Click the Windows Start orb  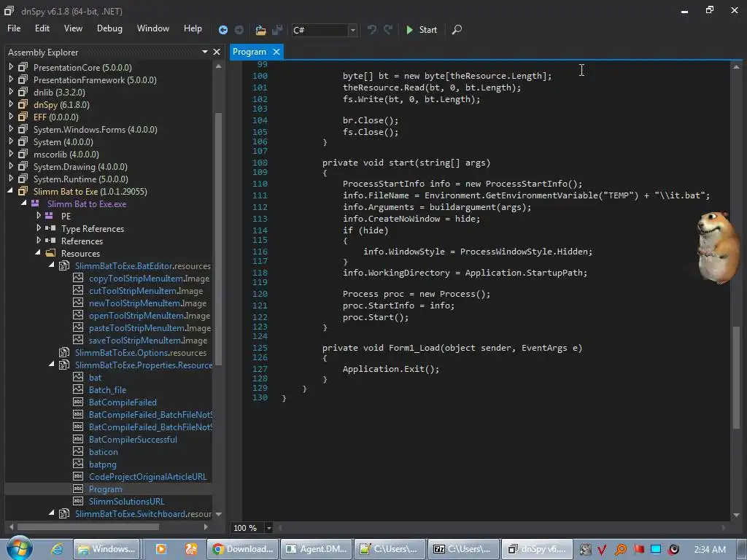[x=19, y=548]
